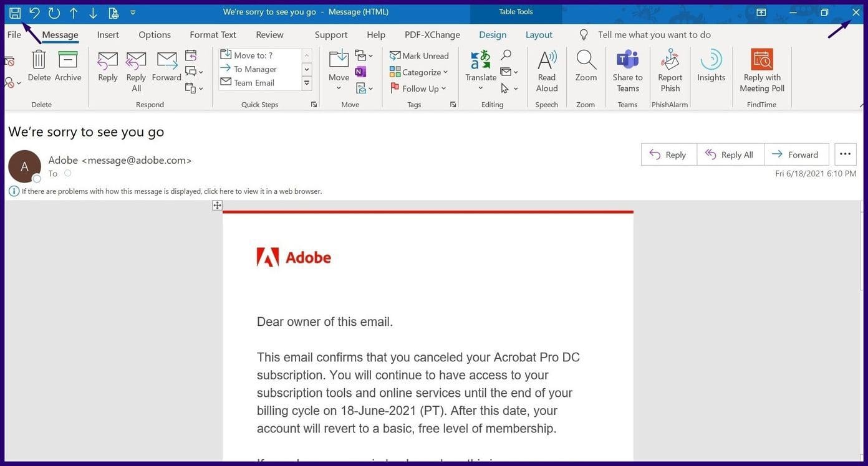
Task: Click Reply All button in message header
Action: pos(730,155)
